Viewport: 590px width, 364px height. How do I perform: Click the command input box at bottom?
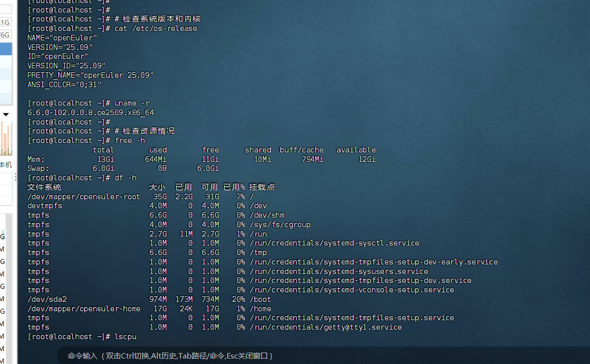tap(324, 356)
